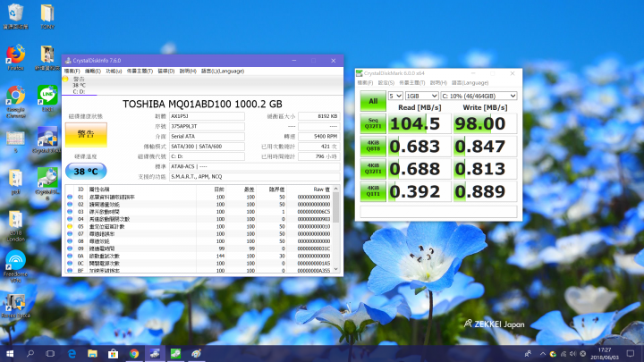Open taskbar search magnifier
Image resolution: width=644 pixels, height=362 pixels.
pos(30,353)
